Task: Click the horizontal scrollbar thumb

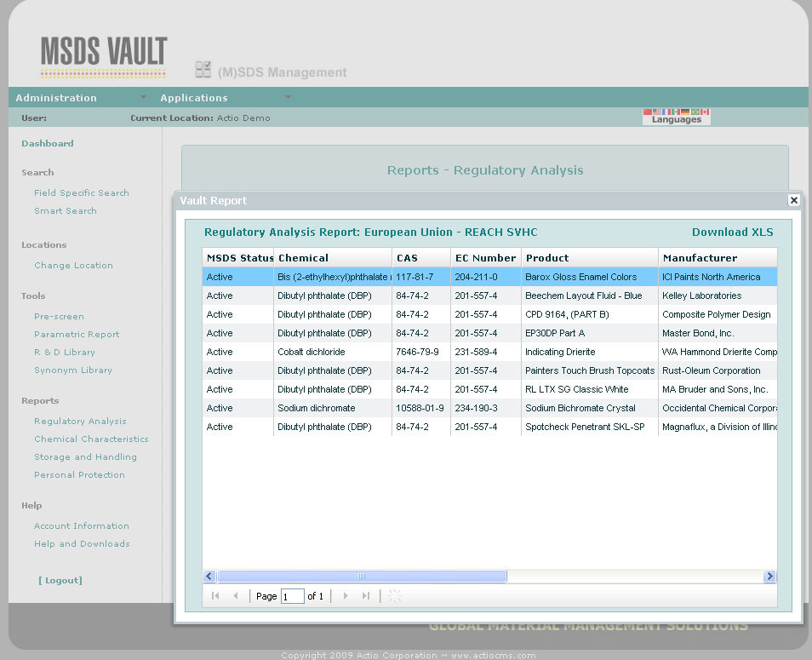Action: (x=362, y=576)
